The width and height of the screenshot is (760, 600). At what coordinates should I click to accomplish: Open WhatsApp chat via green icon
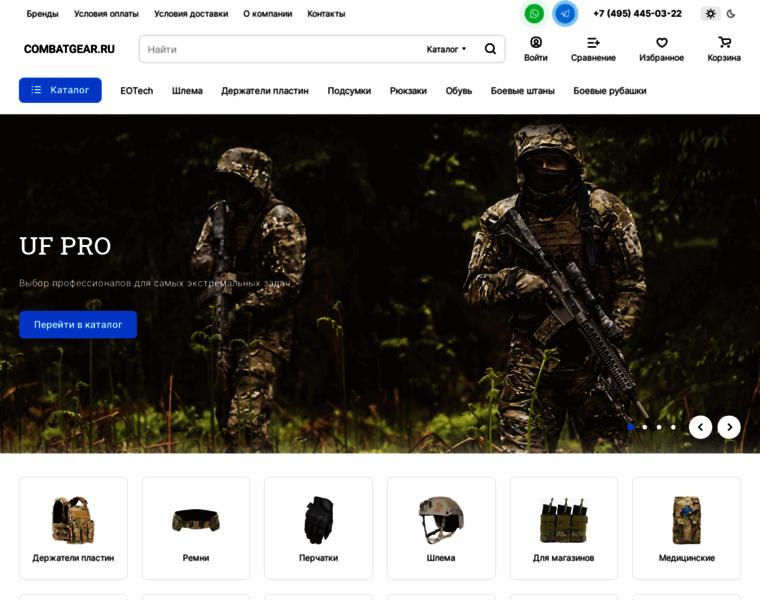[534, 14]
